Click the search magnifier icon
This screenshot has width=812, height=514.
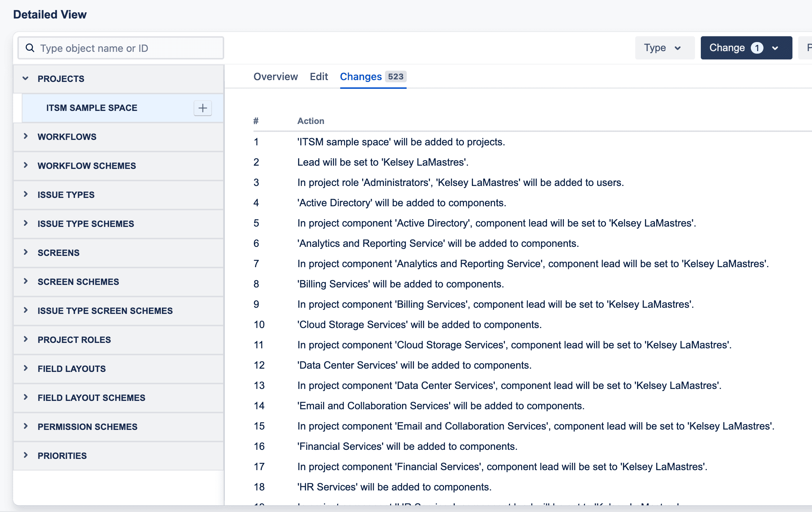tap(30, 48)
